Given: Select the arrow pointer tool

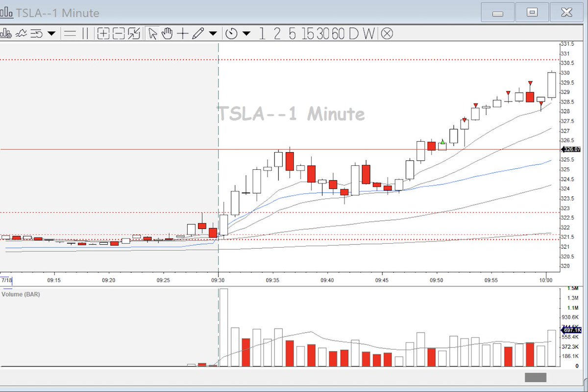Looking at the screenshot, I should click(152, 33).
